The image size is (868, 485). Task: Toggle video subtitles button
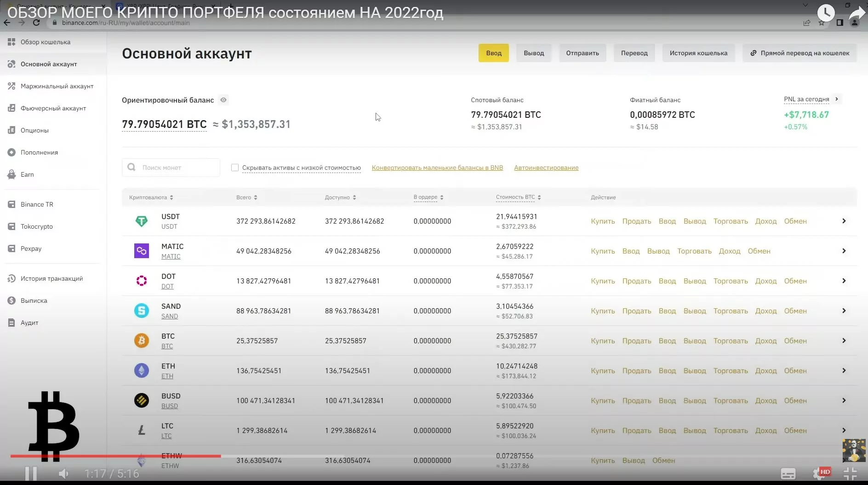point(788,473)
